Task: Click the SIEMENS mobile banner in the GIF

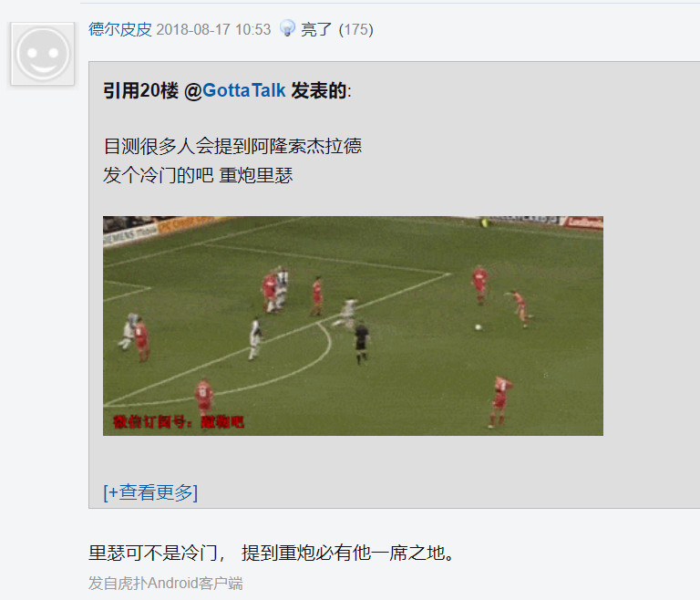Action: [x=130, y=234]
